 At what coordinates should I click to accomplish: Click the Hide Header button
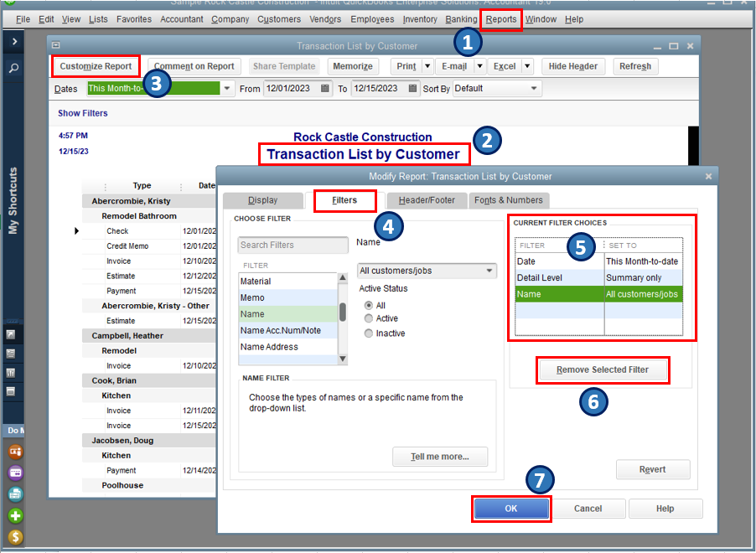572,66
